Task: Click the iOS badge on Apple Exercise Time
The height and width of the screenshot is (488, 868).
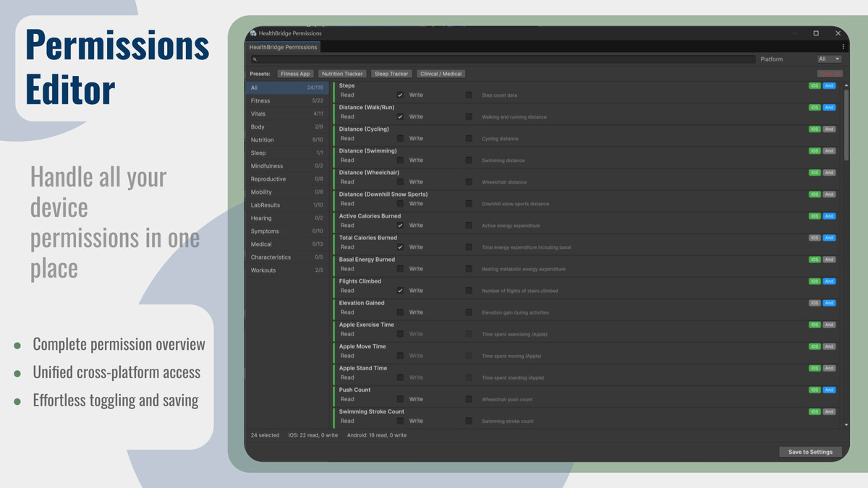Action: 814,325
